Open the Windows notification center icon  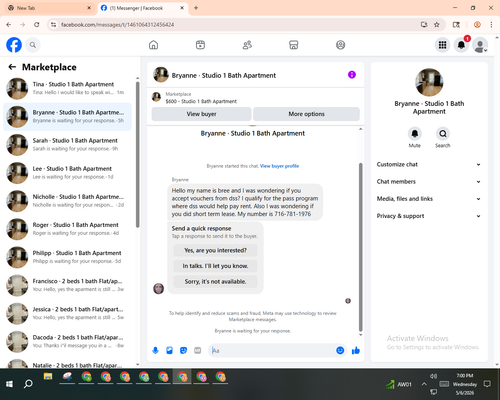487,384
